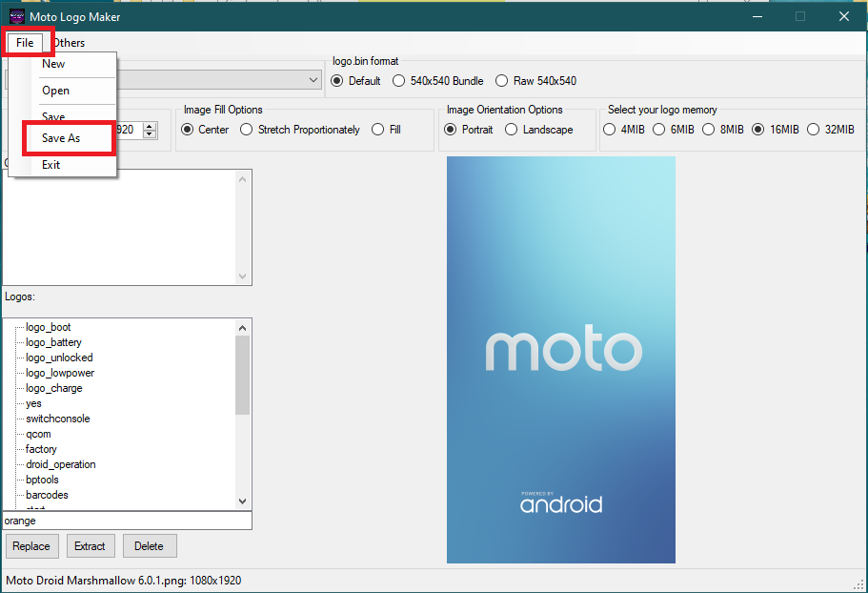This screenshot has height=593, width=868.
Task: Click the Replace button
Action: [31, 546]
